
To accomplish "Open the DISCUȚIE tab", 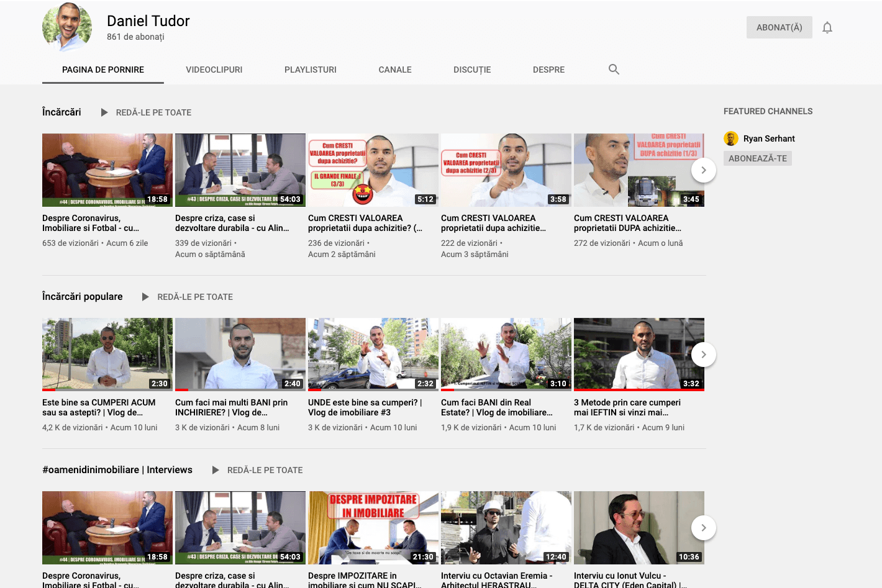I will pos(471,70).
